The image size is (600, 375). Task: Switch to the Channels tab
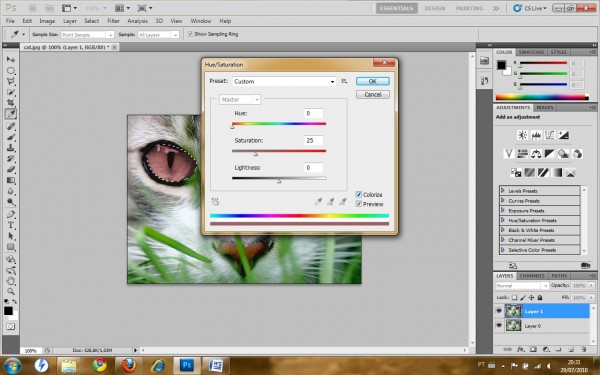point(532,276)
